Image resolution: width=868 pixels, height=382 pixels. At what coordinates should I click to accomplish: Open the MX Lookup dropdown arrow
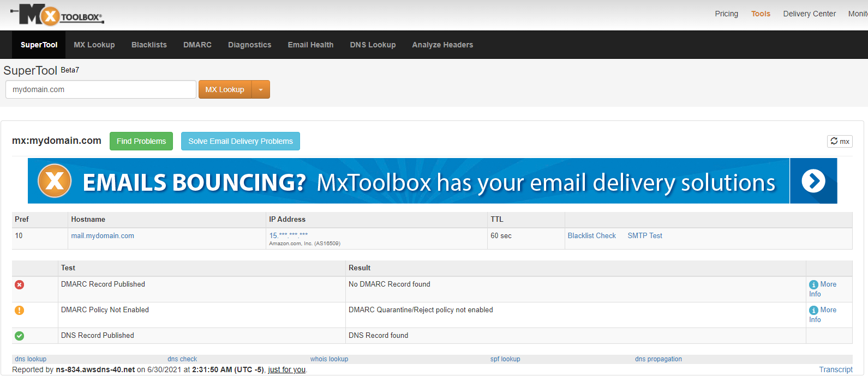pyautogui.click(x=261, y=89)
